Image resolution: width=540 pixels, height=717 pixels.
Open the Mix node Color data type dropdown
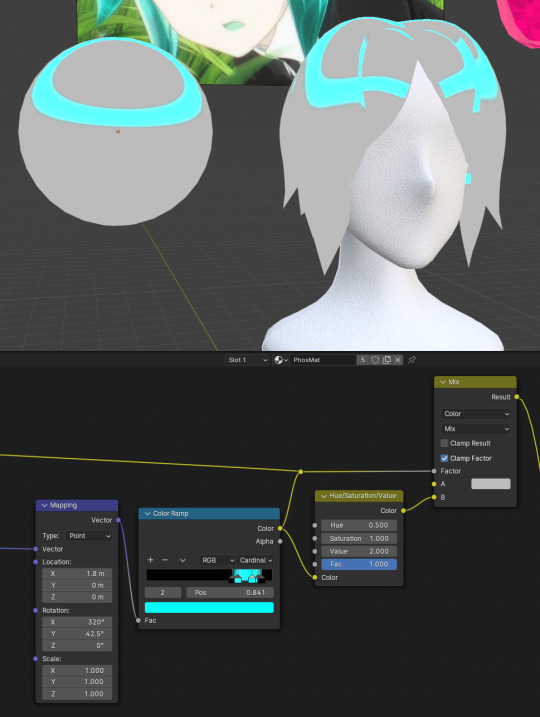coord(476,413)
